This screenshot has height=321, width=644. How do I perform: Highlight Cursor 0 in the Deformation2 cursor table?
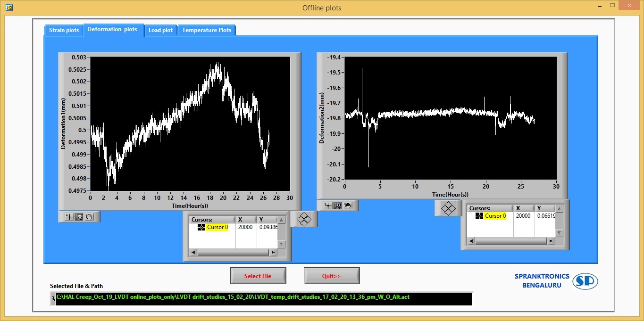(x=496, y=216)
